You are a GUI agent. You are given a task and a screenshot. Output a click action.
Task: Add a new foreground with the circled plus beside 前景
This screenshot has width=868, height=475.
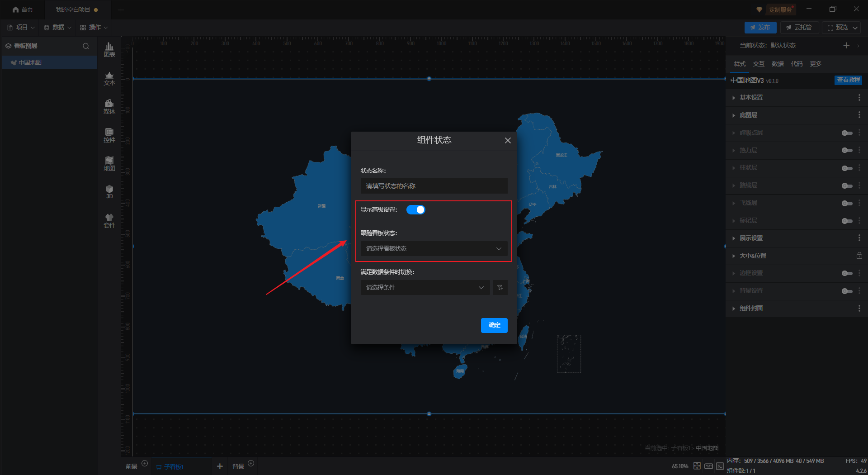tap(145, 463)
